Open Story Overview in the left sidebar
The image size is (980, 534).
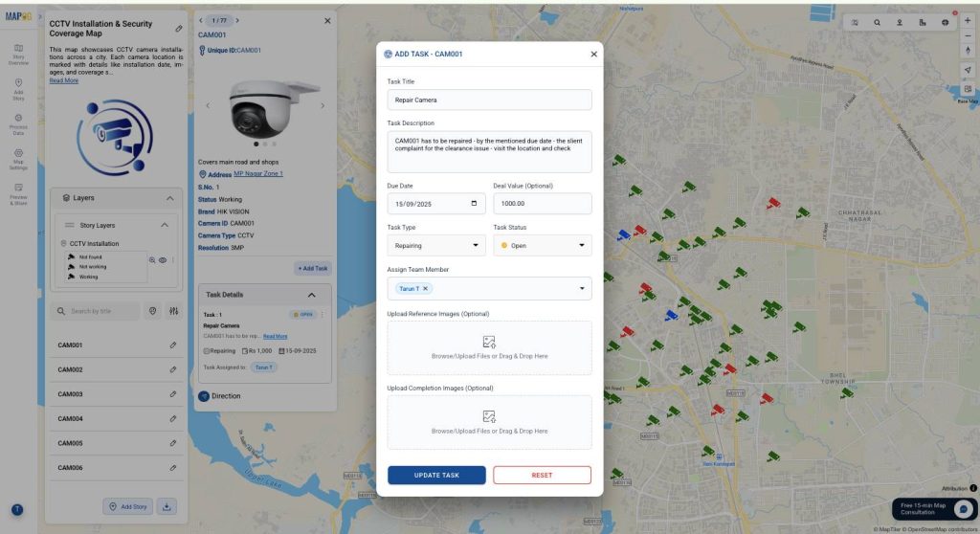tap(18, 54)
